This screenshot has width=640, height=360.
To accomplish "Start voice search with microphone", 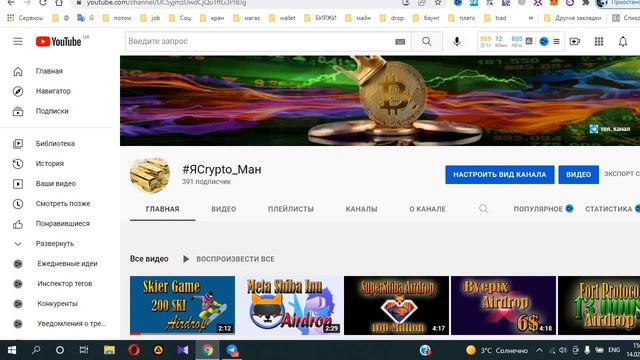I will (457, 41).
